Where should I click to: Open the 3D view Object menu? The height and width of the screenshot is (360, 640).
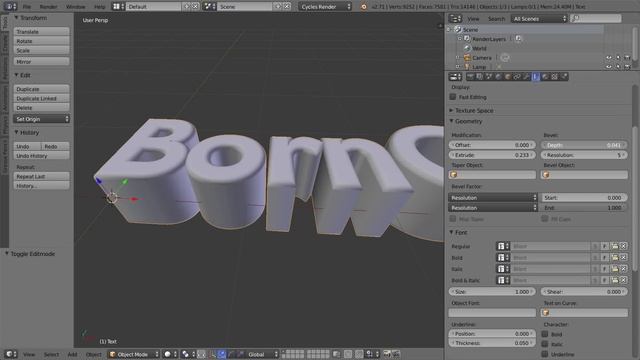93,354
